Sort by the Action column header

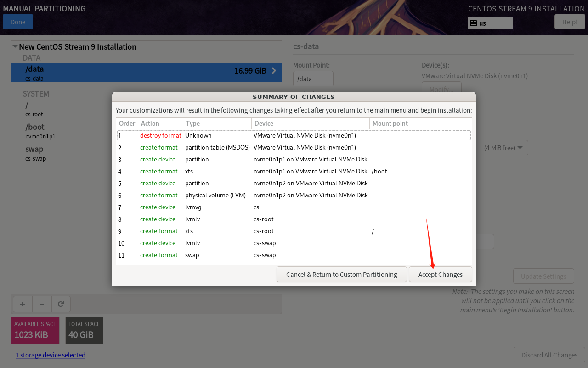160,123
